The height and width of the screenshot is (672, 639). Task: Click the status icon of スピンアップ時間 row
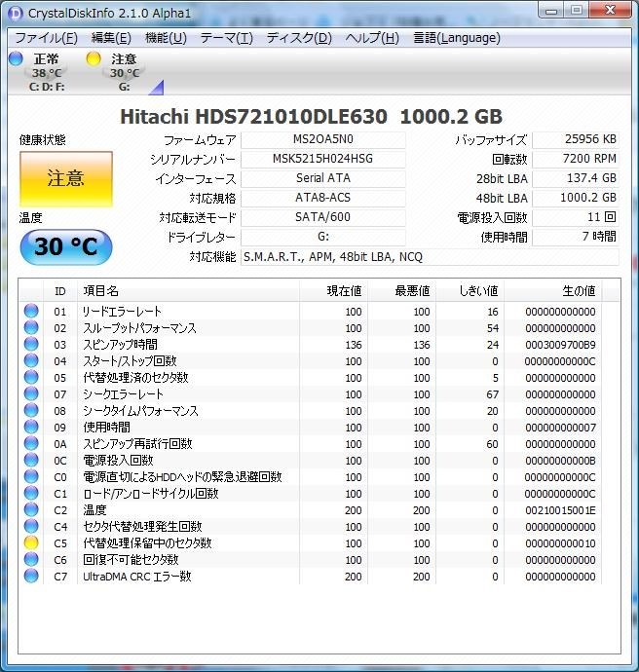coord(31,344)
